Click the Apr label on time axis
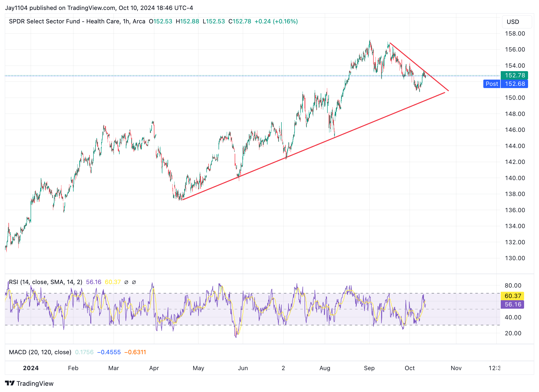Viewport: 539px width, 392px height. [154, 368]
